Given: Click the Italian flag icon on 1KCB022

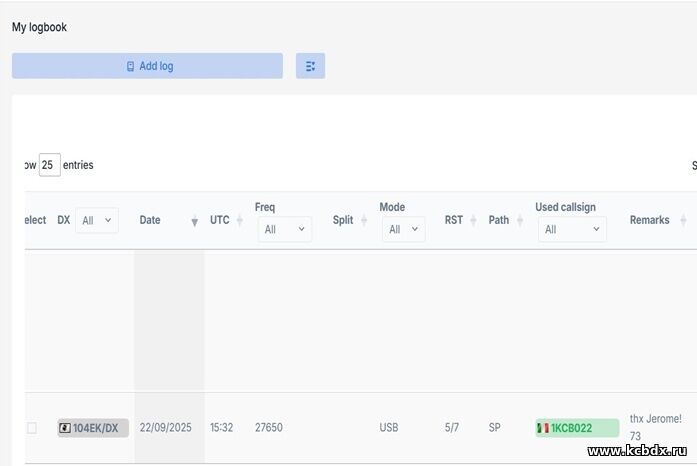Looking at the screenshot, I should tap(543, 428).
